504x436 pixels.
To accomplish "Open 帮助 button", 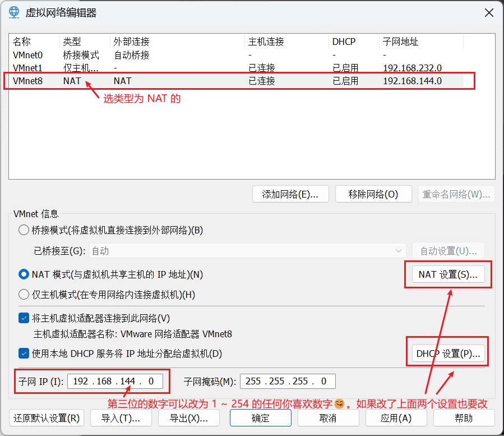I will pyautogui.click(x=464, y=418).
